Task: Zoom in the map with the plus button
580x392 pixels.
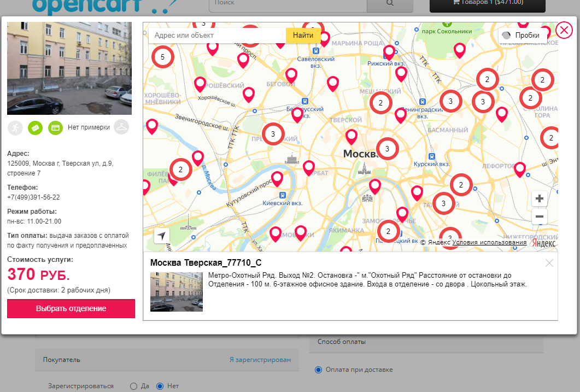Action: tap(540, 198)
